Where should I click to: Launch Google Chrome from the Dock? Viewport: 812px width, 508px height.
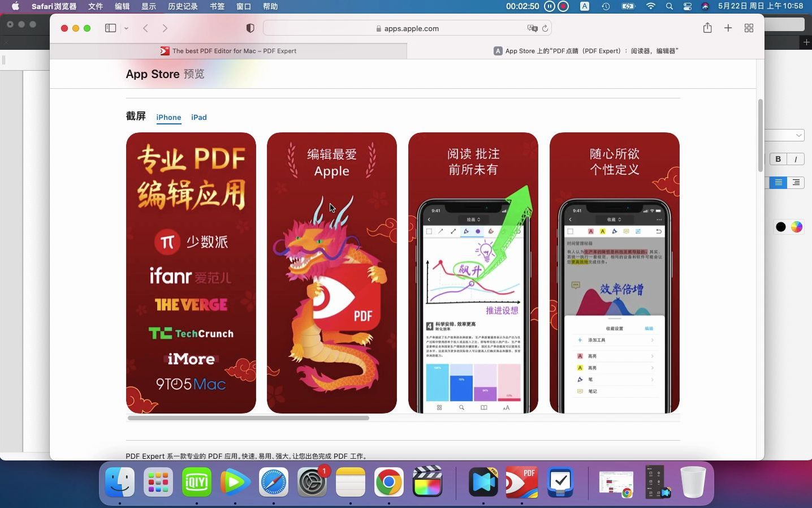[389, 482]
